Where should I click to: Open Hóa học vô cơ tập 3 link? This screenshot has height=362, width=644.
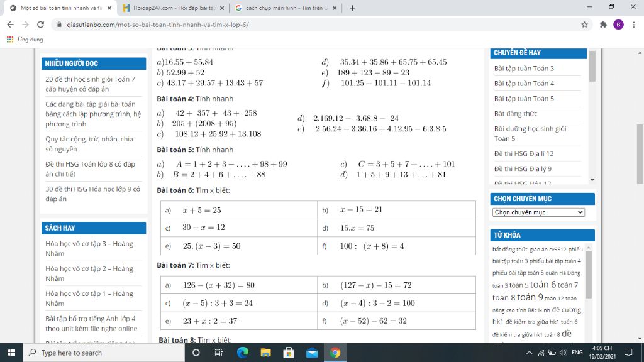[89, 248]
